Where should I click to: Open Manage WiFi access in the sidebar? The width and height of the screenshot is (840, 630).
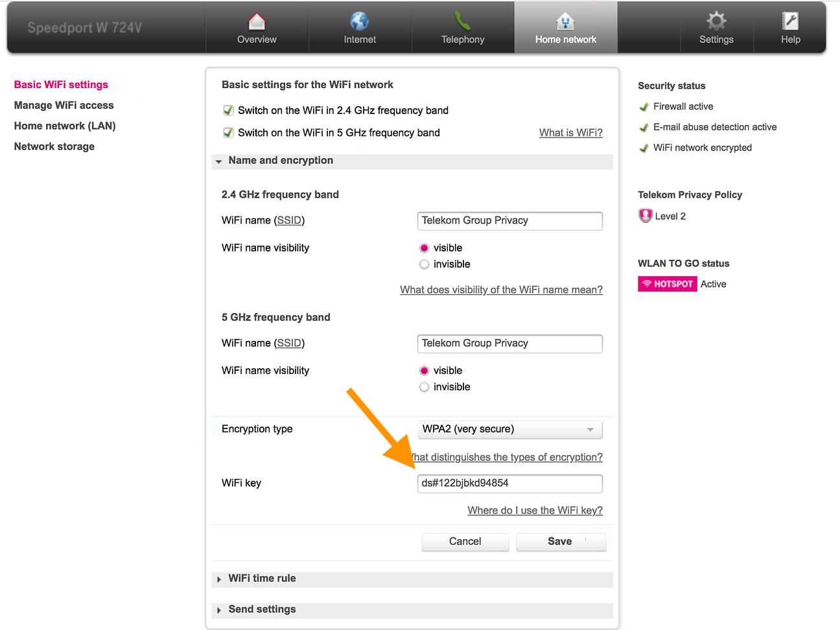pos(64,105)
